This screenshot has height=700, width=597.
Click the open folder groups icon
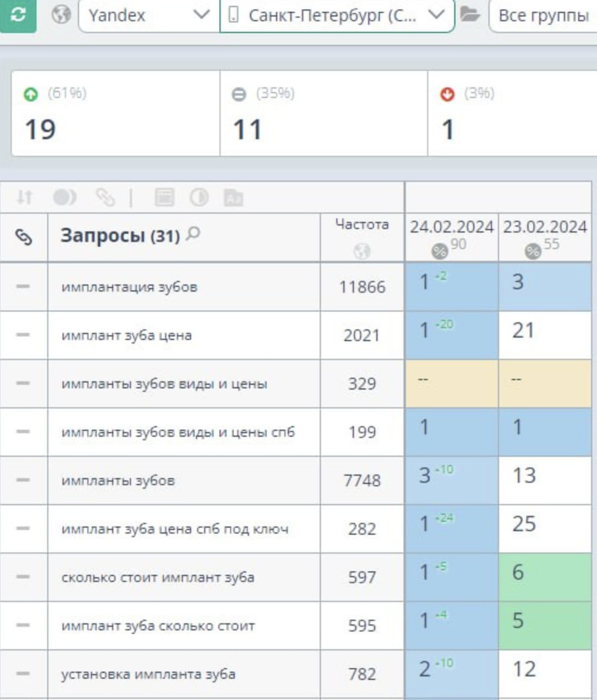(470, 14)
